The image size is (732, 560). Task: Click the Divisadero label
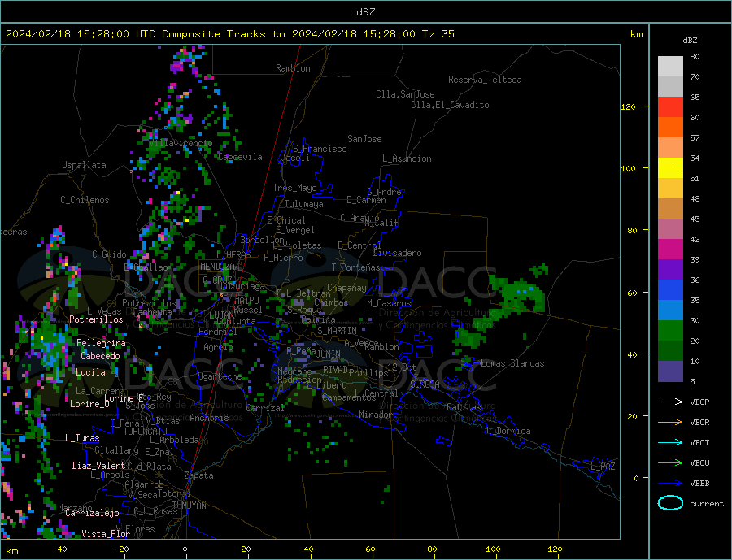point(397,253)
